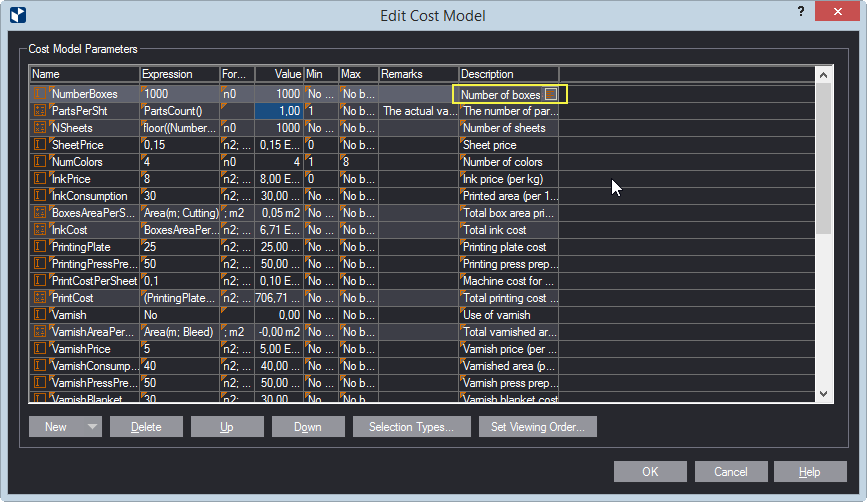Move the parameter with the Up button
This screenshot has height=502, width=867.
click(x=227, y=427)
